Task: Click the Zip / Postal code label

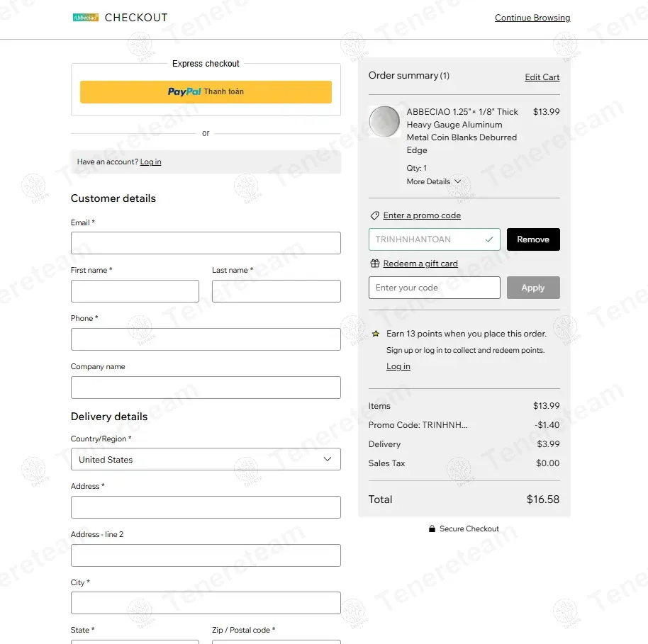Action: 243,630
